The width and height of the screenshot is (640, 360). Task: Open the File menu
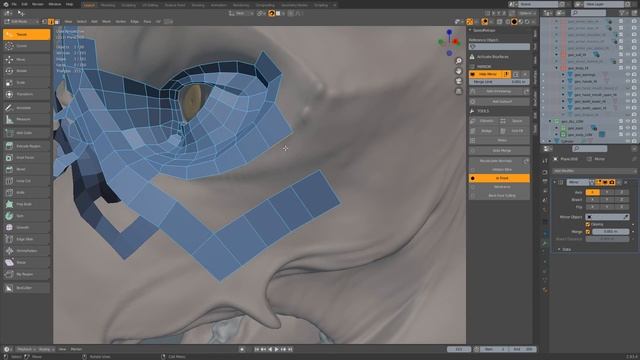tap(14, 4)
